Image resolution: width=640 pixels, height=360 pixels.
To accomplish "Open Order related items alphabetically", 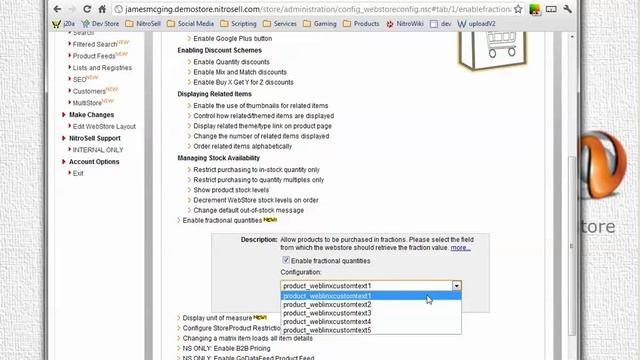I will click(242, 146).
